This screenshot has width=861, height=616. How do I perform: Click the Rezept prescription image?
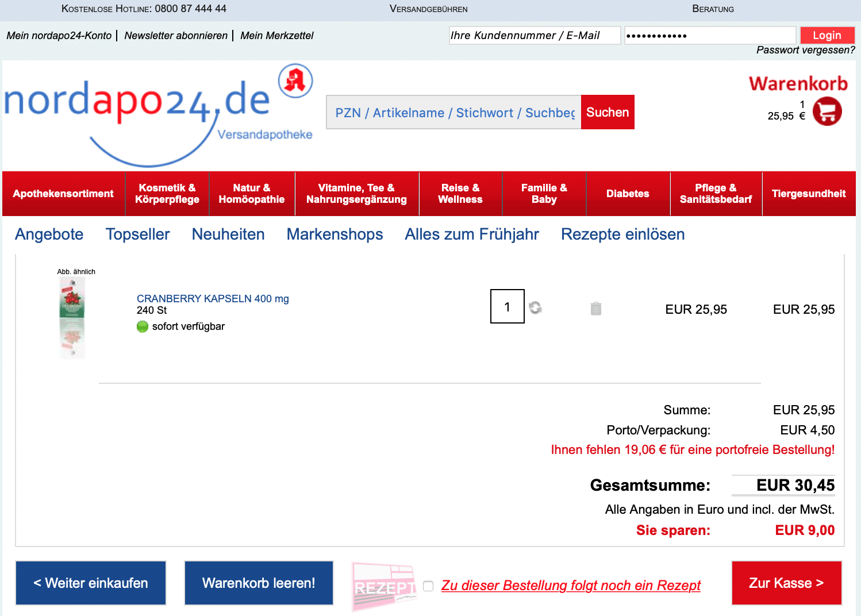coord(384,586)
